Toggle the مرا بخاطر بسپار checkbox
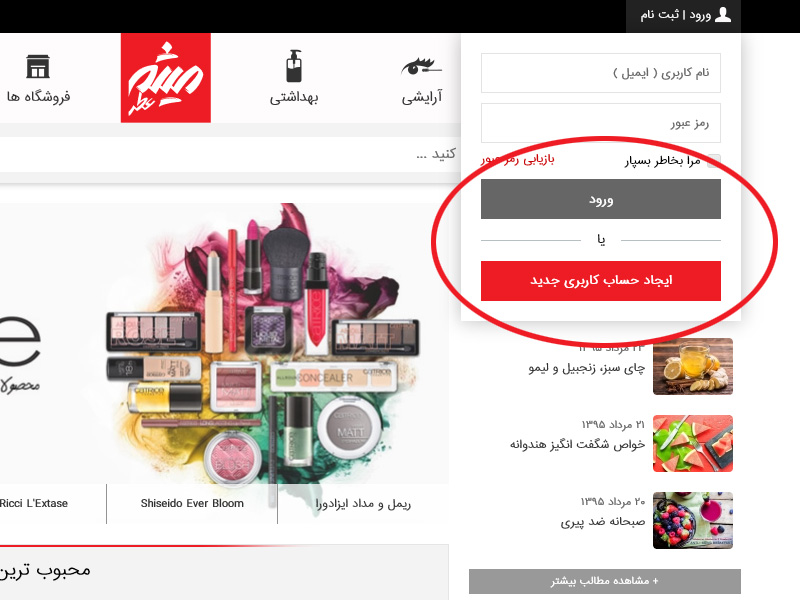 (x=714, y=161)
